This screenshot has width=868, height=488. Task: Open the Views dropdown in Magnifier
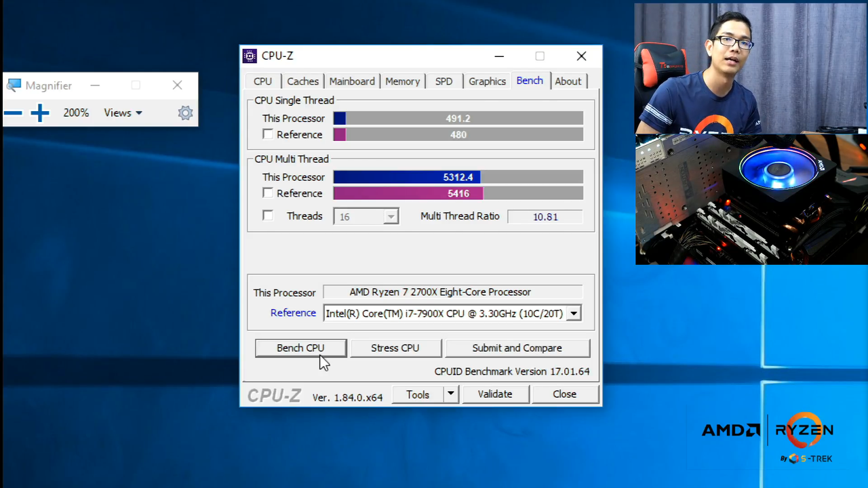[123, 113]
